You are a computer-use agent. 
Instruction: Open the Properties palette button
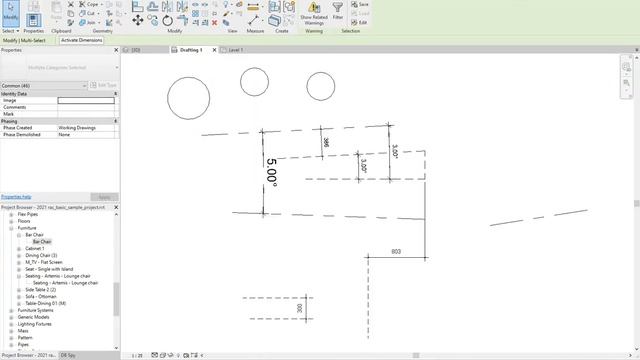33,20
